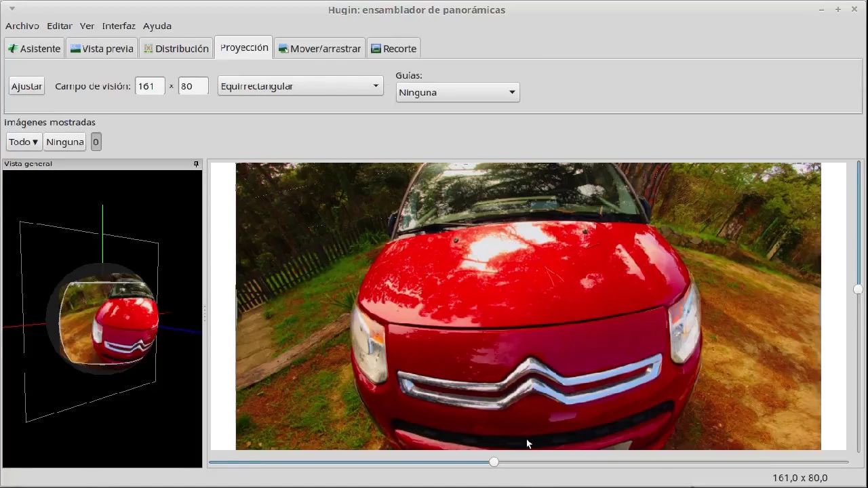Click the Imágenes mostradas label
The image size is (868, 488).
point(50,123)
